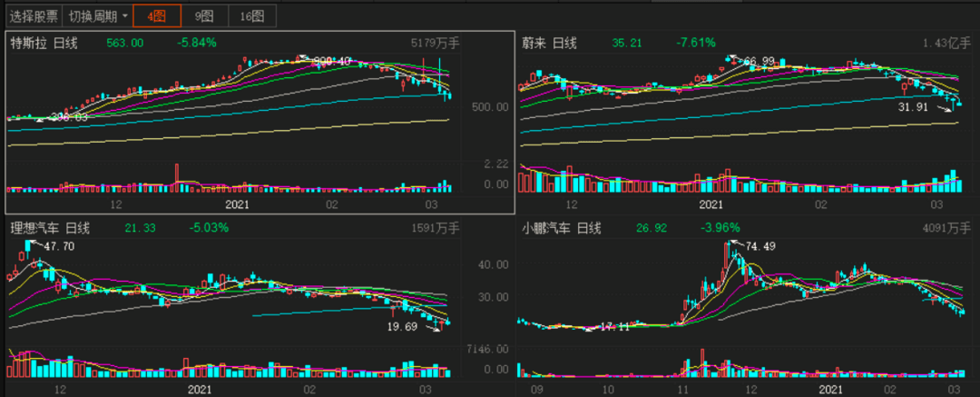Select the 理想汽车 日线 chart title

(x=49, y=227)
